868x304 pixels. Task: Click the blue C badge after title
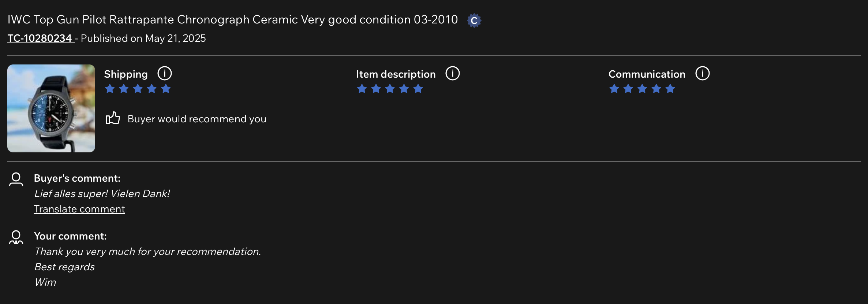tap(474, 21)
